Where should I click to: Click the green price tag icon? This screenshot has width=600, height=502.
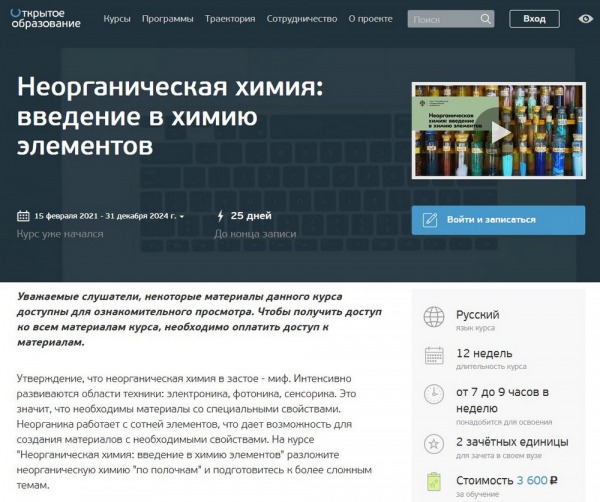coord(434,481)
